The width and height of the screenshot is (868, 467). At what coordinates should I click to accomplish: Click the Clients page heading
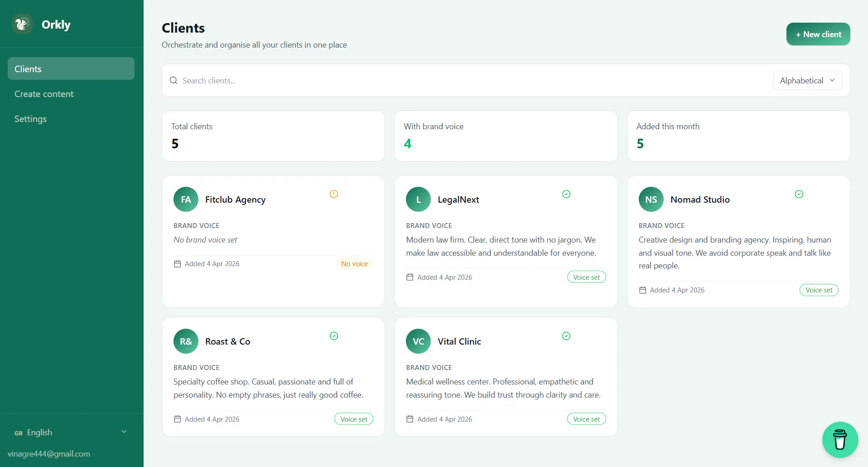[x=183, y=28]
